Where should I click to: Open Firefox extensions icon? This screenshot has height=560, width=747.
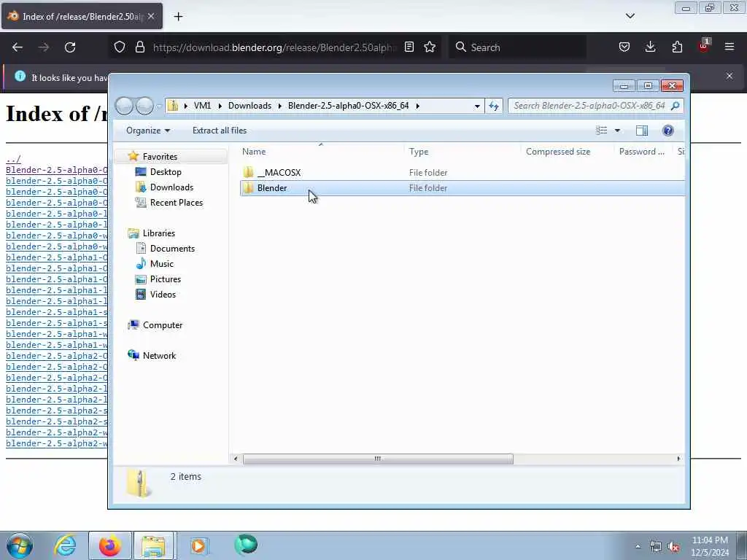677,47
